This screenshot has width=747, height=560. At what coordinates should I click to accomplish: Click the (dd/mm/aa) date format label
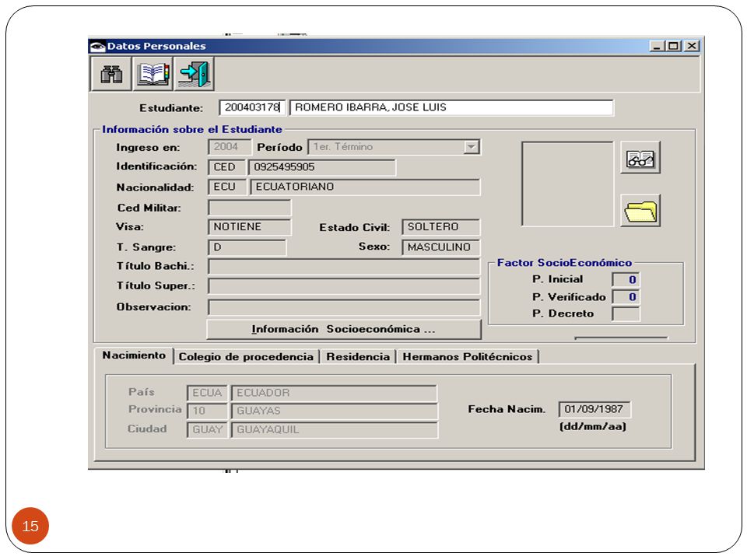coord(593,427)
